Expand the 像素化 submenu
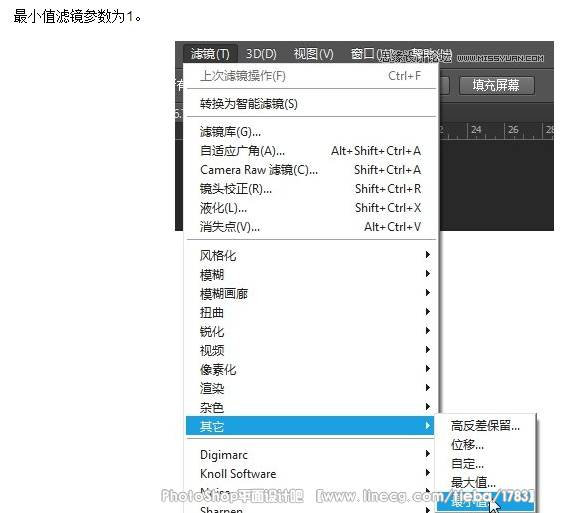585x513 pixels. (311, 370)
